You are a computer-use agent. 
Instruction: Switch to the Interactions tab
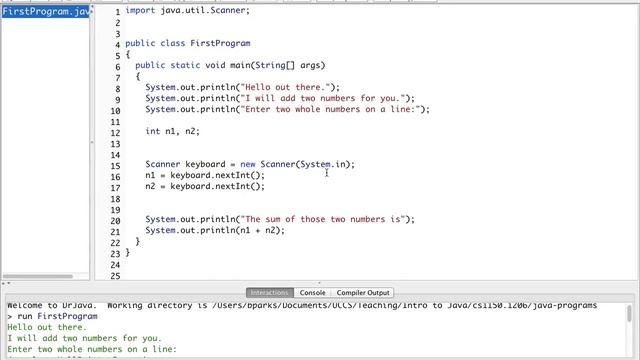coord(269,293)
